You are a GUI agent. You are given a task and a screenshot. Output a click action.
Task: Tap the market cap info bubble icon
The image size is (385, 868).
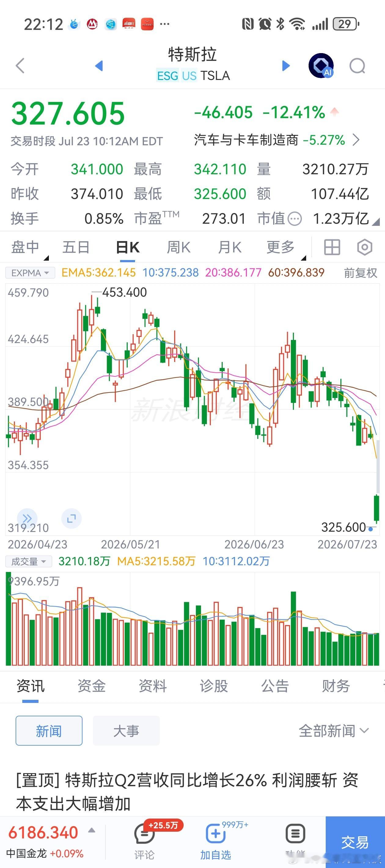tap(295, 219)
